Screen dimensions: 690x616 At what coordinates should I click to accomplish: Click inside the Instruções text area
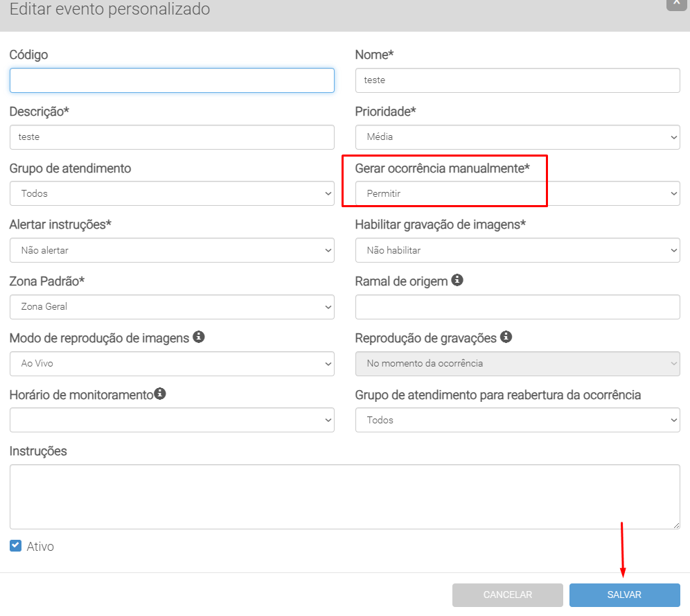[x=344, y=497]
